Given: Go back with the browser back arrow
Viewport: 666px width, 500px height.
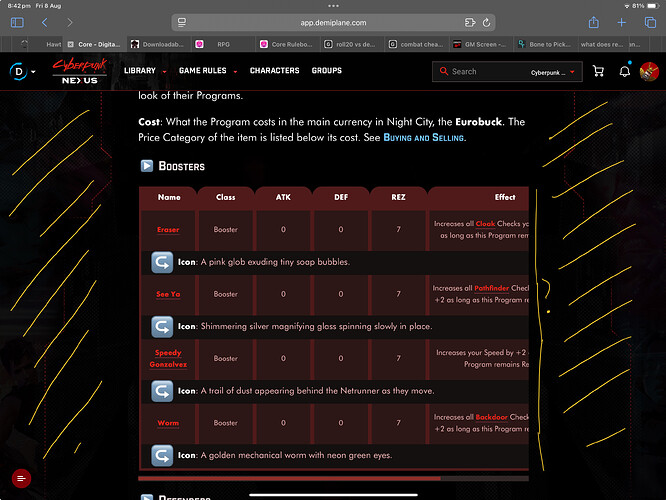Looking at the screenshot, I should click(x=45, y=23).
